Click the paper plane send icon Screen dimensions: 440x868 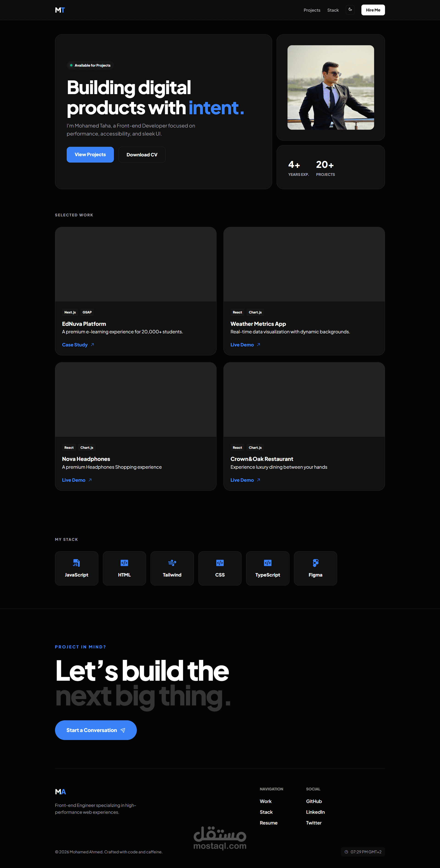pyautogui.click(x=123, y=730)
